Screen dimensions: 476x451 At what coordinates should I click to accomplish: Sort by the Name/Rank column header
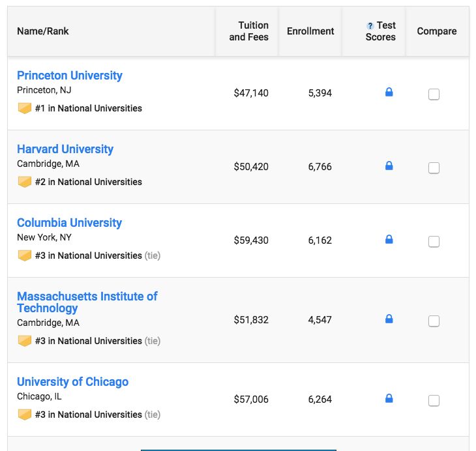click(43, 31)
